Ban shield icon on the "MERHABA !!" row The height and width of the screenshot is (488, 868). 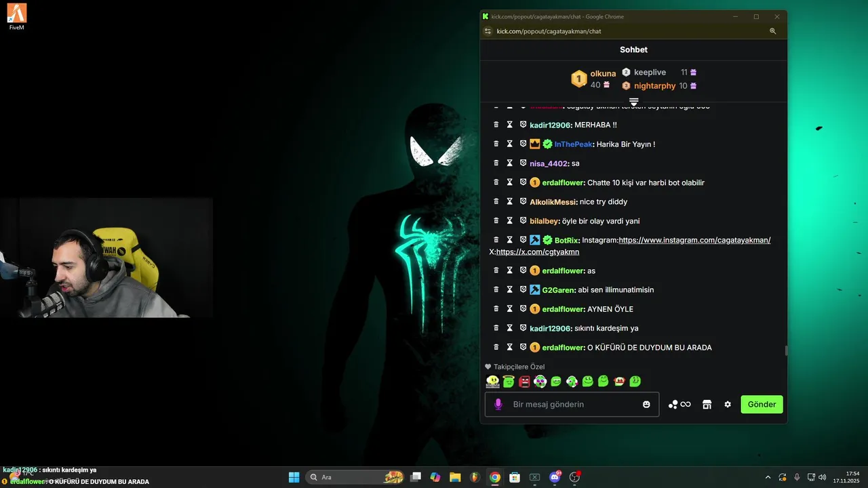click(x=523, y=125)
